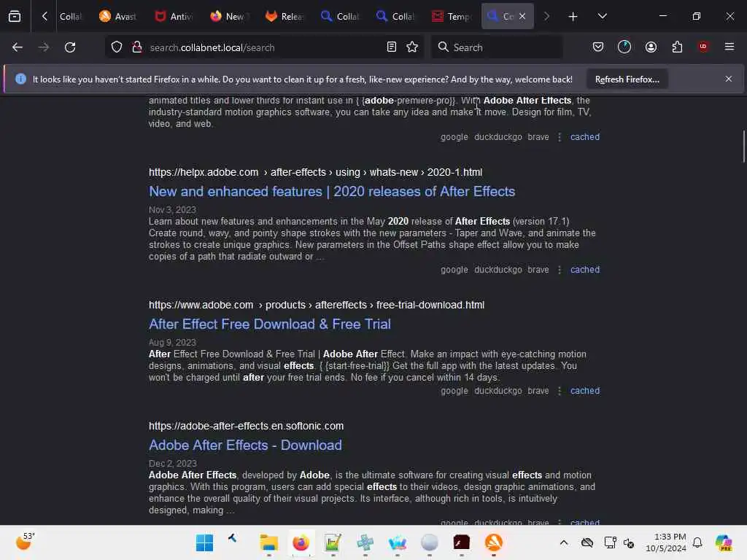Open cached link for free-trial-download result

pyautogui.click(x=585, y=391)
